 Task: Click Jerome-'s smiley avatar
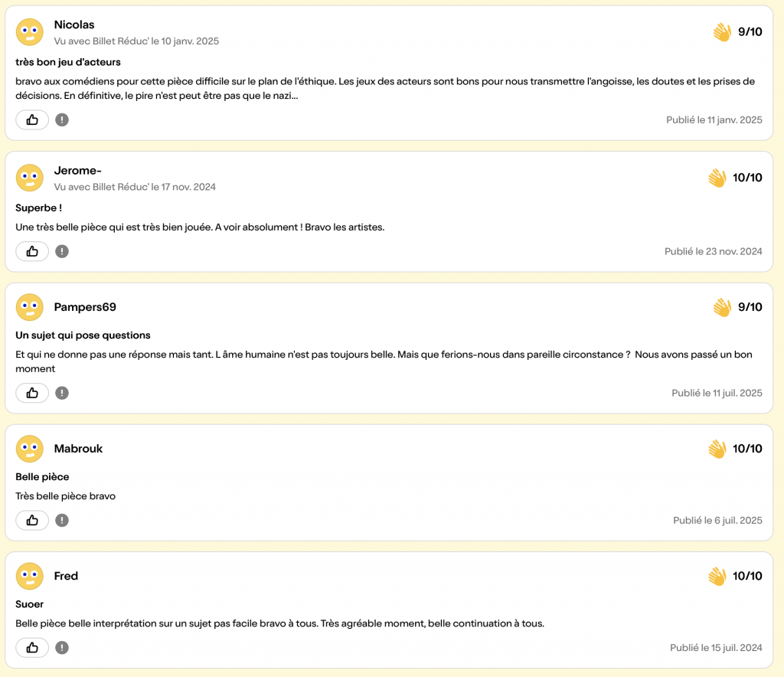pos(30,178)
